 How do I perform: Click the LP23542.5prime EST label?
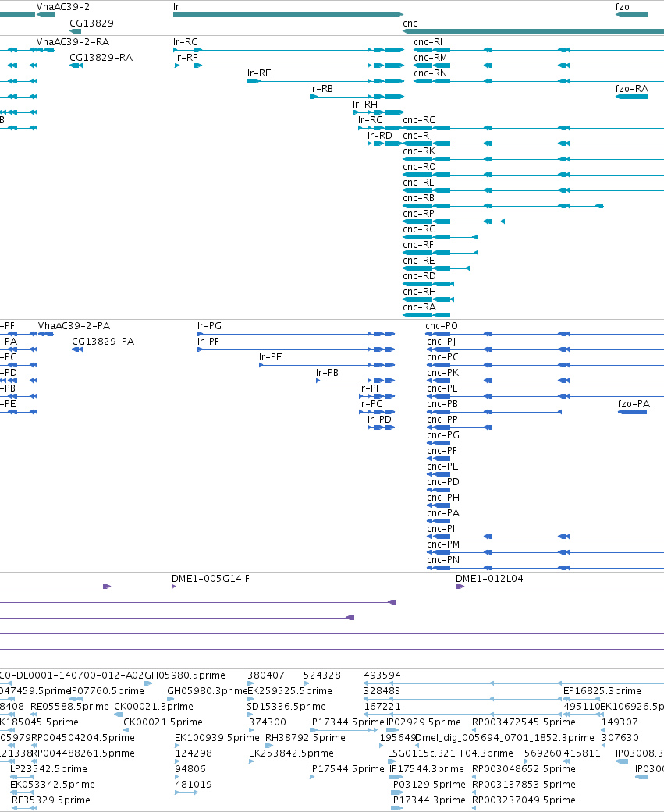coord(48,769)
